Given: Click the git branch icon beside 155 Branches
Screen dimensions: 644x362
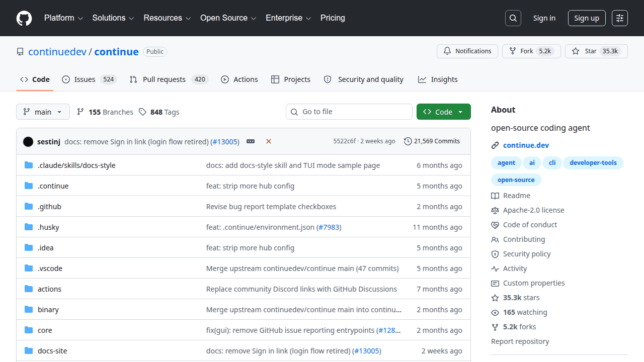Looking at the screenshot, I should [80, 112].
